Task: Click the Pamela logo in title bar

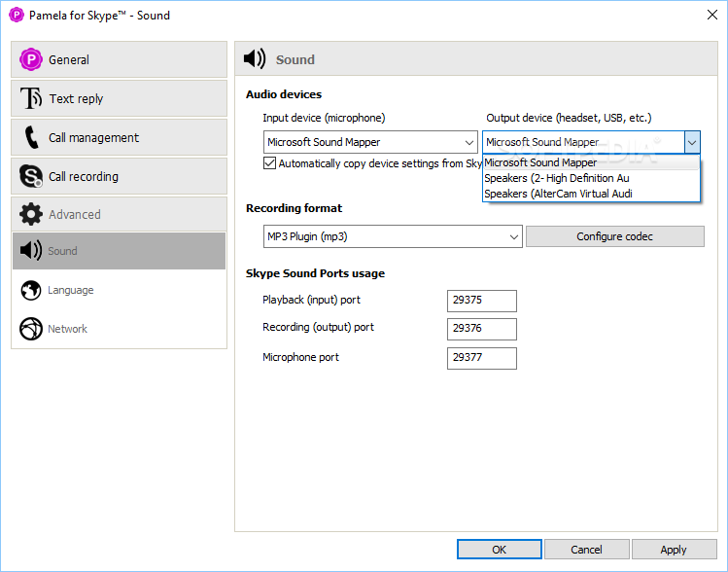Action: click(x=17, y=15)
